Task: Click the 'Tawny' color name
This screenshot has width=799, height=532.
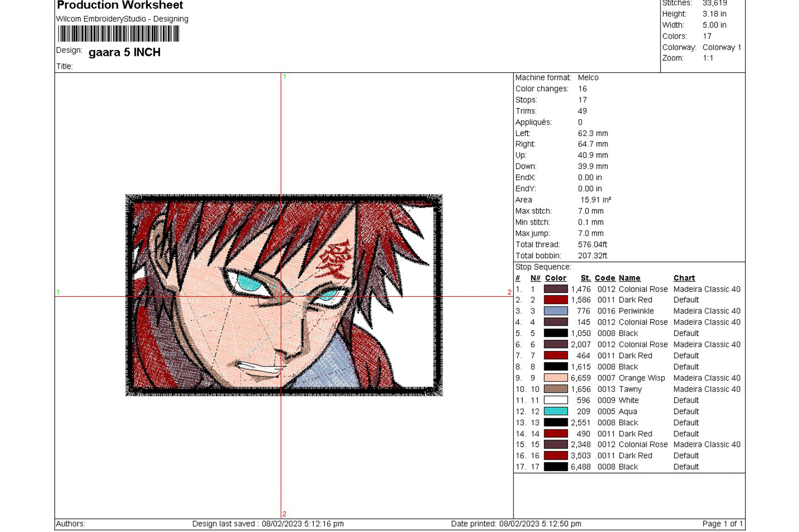Action: [x=630, y=389]
